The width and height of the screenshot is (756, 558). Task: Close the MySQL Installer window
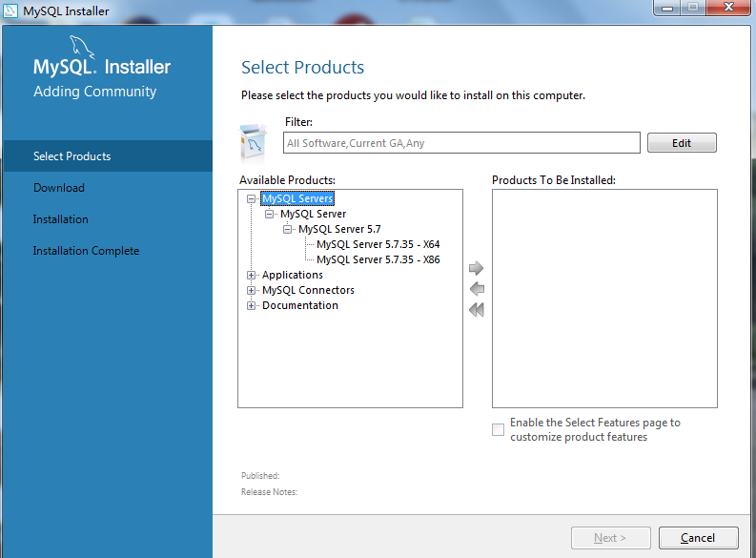tap(729, 8)
